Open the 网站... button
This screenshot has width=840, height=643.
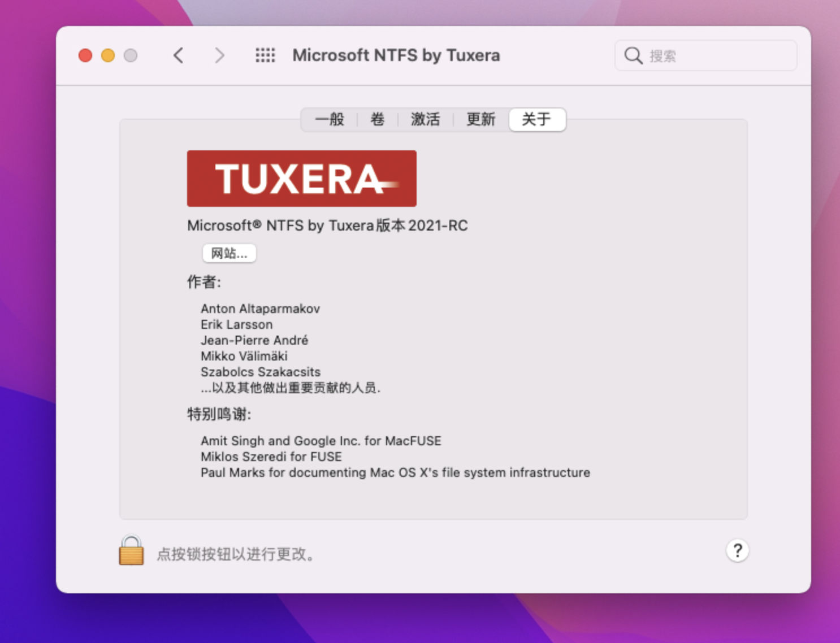(229, 253)
